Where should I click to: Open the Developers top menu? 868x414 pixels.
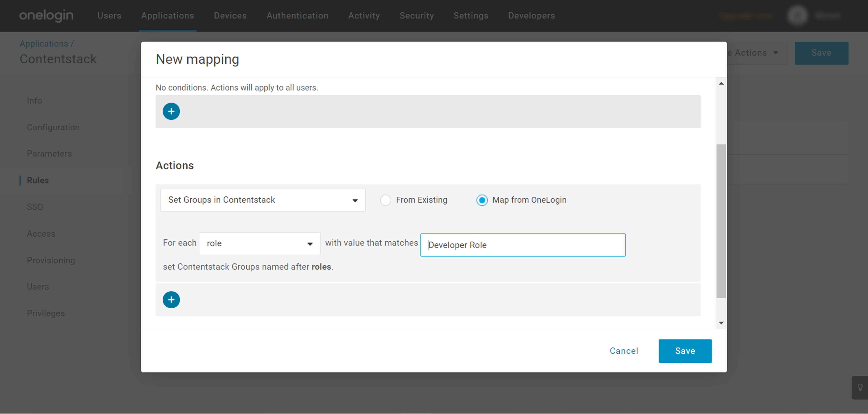point(531,16)
